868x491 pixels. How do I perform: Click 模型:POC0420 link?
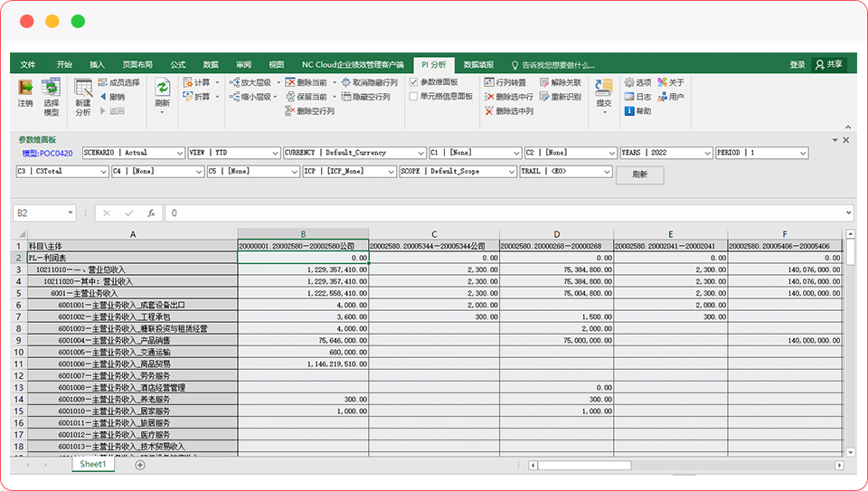47,154
